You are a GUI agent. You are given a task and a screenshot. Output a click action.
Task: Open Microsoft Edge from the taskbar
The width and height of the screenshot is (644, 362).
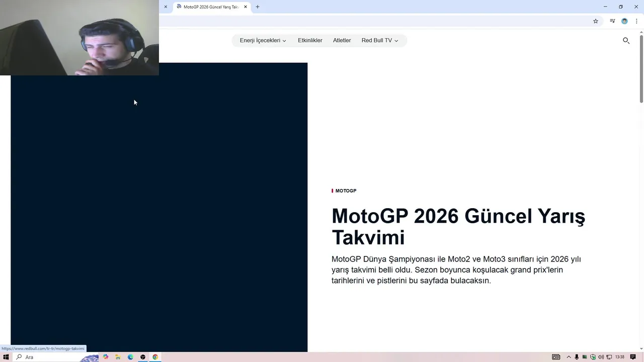click(x=130, y=357)
